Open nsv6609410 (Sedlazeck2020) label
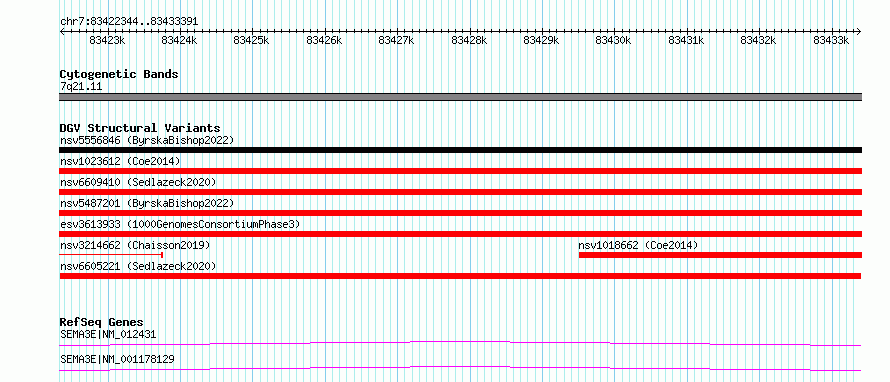 tap(138, 182)
